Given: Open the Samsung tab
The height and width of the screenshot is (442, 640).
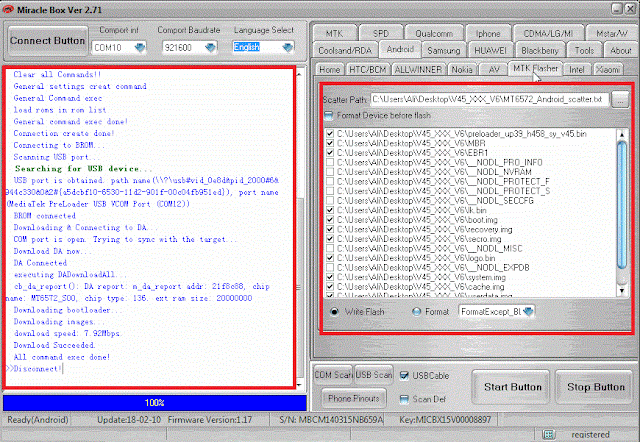Looking at the screenshot, I should [443, 51].
